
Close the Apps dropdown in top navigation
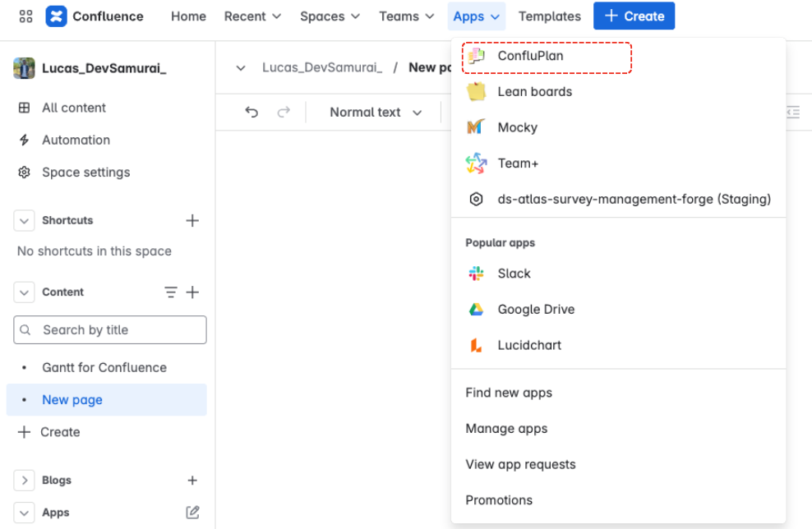coord(477,16)
